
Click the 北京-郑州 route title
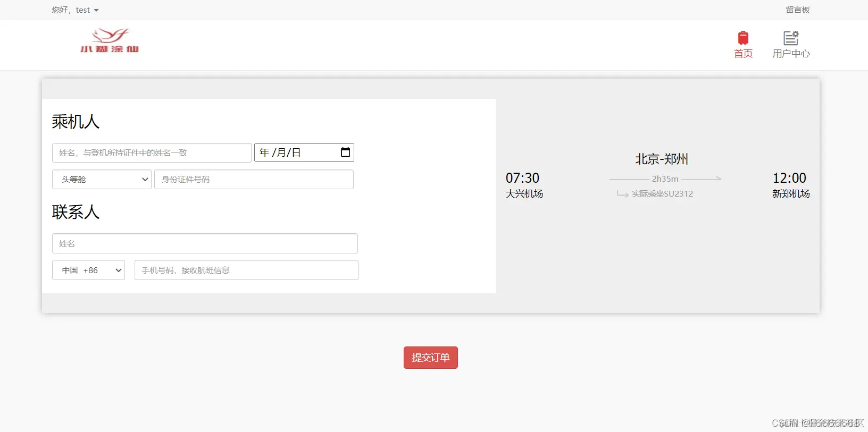662,159
